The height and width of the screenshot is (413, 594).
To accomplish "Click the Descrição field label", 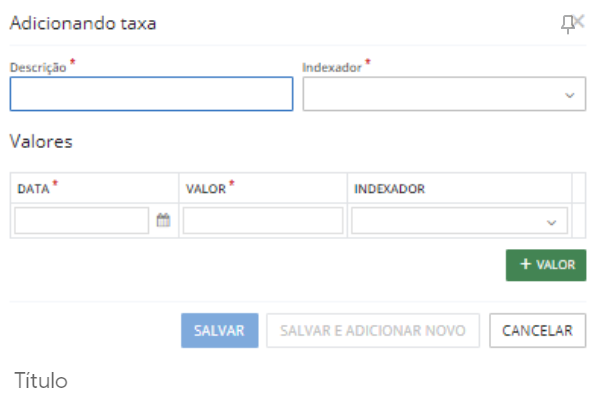I will point(38,67).
